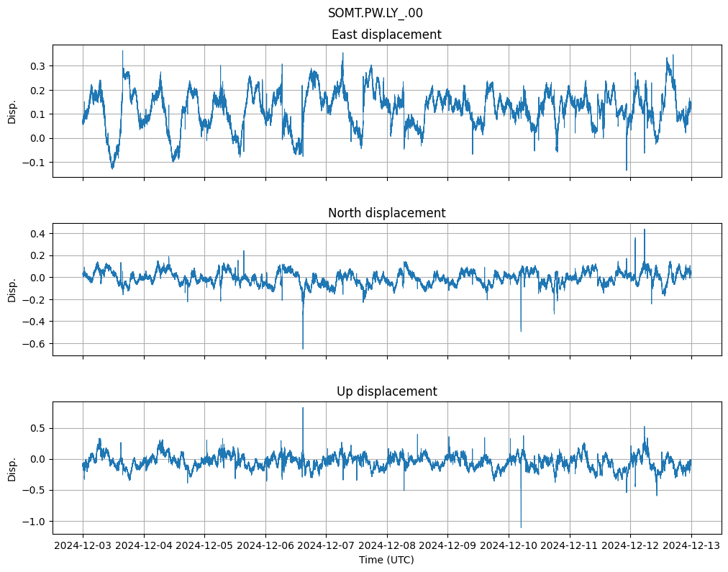The height and width of the screenshot is (572, 728).
Task: Select the 2024-12-12 date tick label
Action: [631, 545]
